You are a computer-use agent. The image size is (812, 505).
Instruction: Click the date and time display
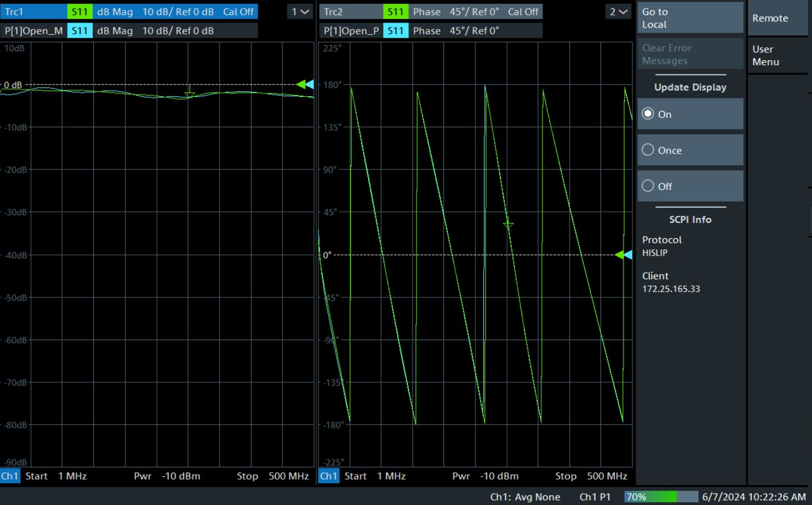pyautogui.click(x=754, y=497)
